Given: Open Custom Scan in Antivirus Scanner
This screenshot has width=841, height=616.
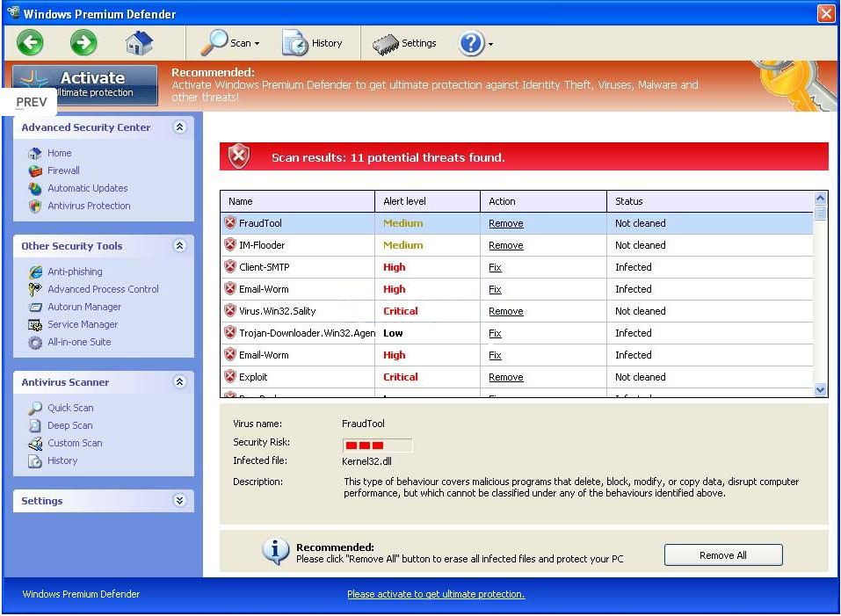Looking at the screenshot, I should click(x=75, y=443).
